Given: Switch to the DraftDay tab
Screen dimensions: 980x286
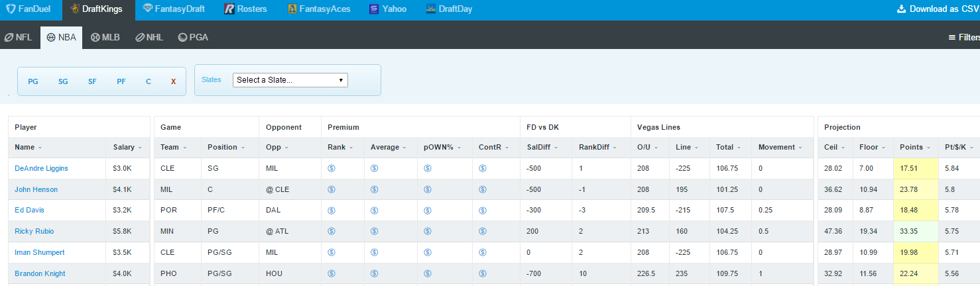Looking at the screenshot, I should tap(450, 9).
